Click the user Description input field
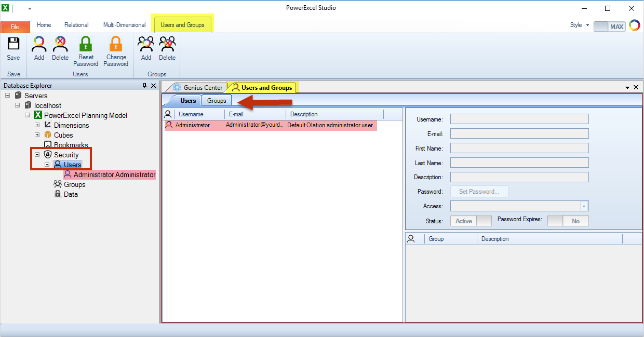The height and width of the screenshot is (337, 644). coord(519,177)
